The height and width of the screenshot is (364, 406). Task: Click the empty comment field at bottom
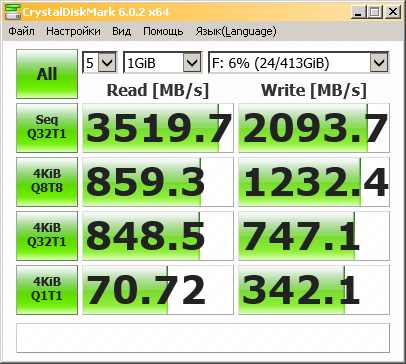point(203,338)
